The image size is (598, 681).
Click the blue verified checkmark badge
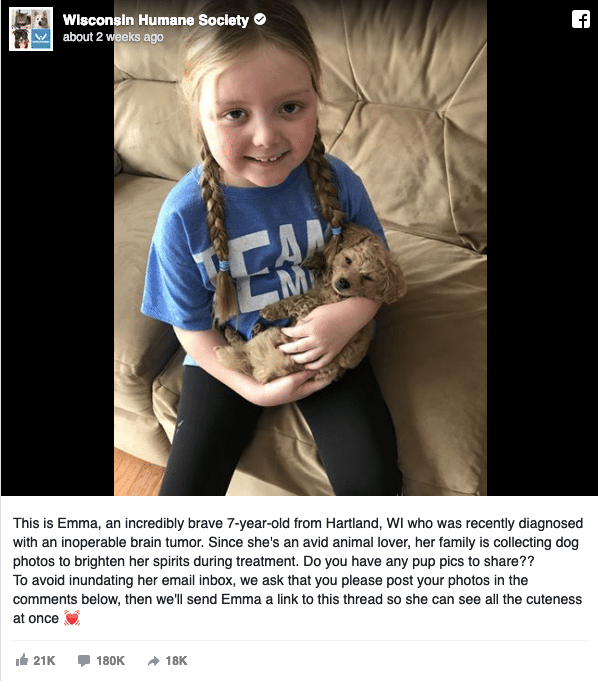coord(260,19)
